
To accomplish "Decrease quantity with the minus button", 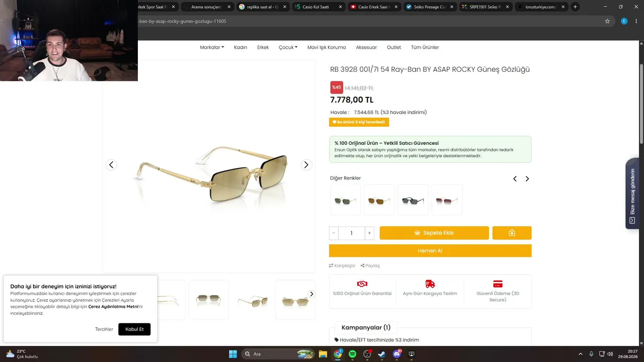I will [x=334, y=233].
